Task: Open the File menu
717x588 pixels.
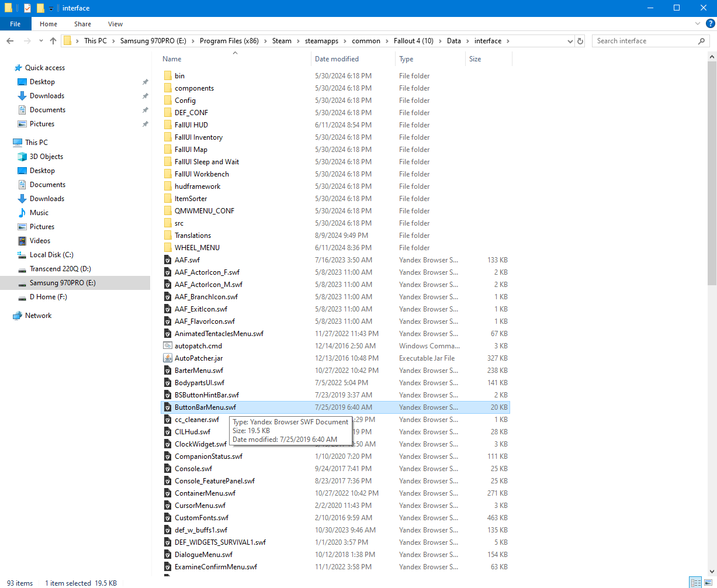Action: point(15,24)
